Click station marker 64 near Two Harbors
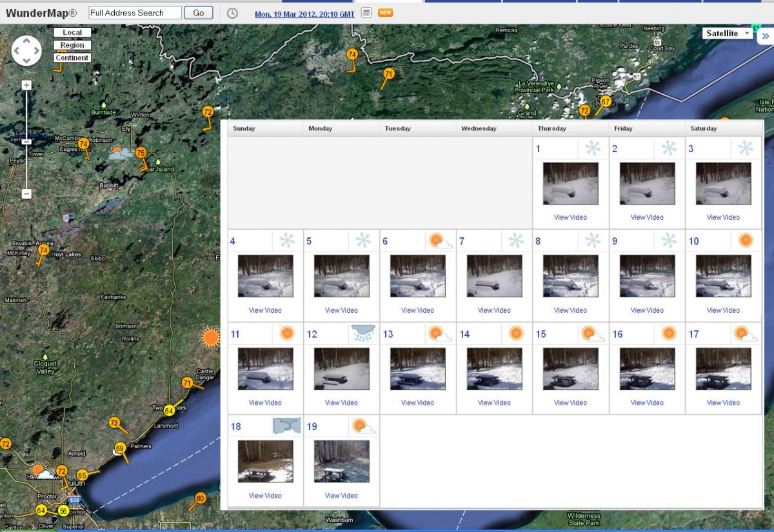The height and width of the screenshot is (532, 774). [169, 410]
